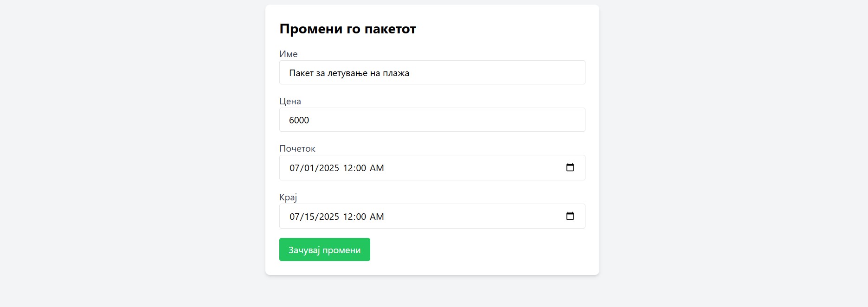Focus the Име text field
The image size is (868, 307).
432,73
